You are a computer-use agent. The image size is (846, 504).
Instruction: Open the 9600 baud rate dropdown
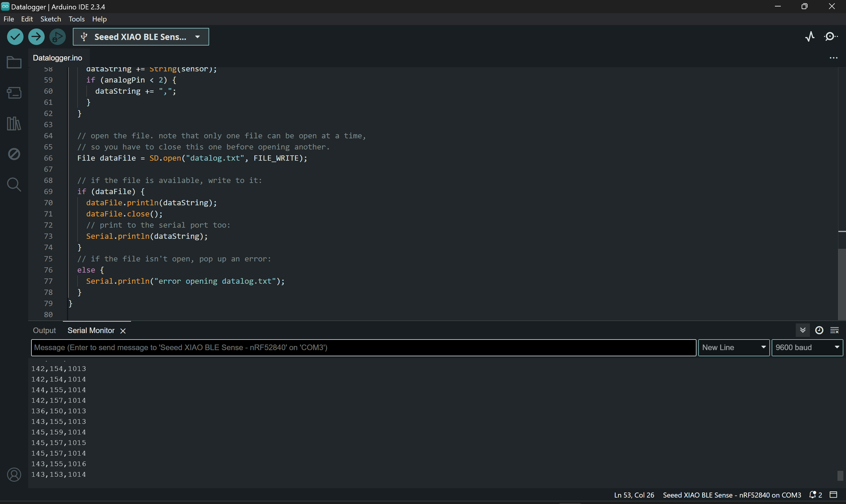click(x=807, y=347)
